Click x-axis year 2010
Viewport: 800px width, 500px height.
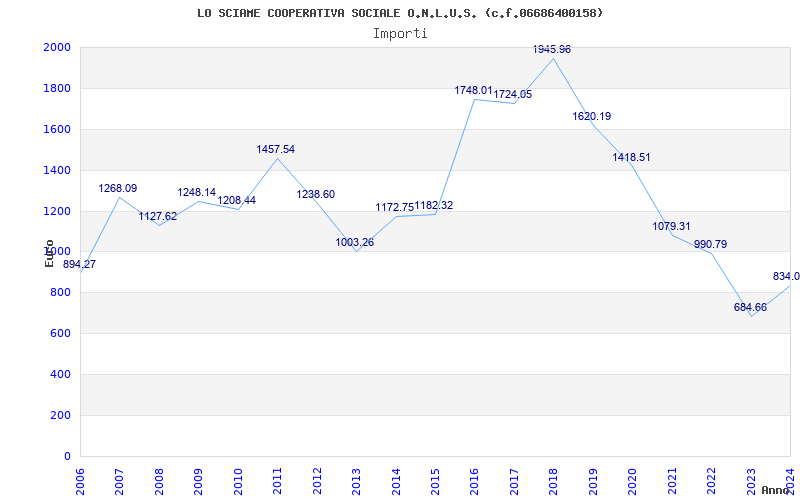(x=238, y=480)
